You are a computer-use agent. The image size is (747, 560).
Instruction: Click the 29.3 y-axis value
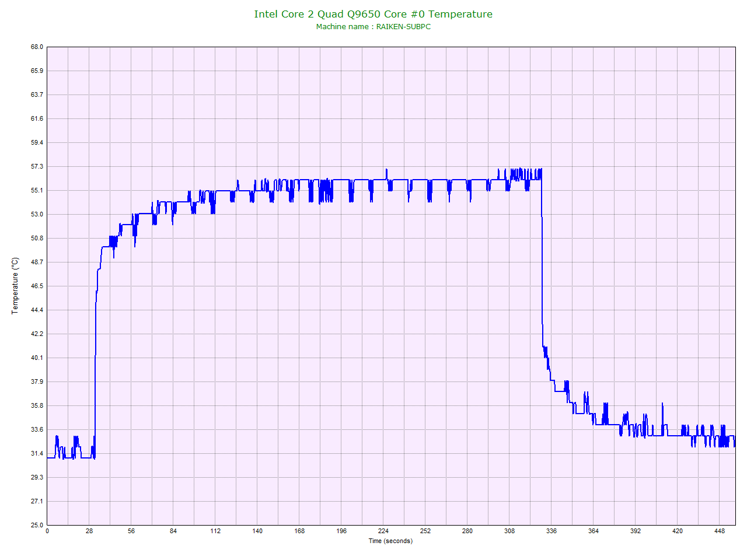point(37,477)
